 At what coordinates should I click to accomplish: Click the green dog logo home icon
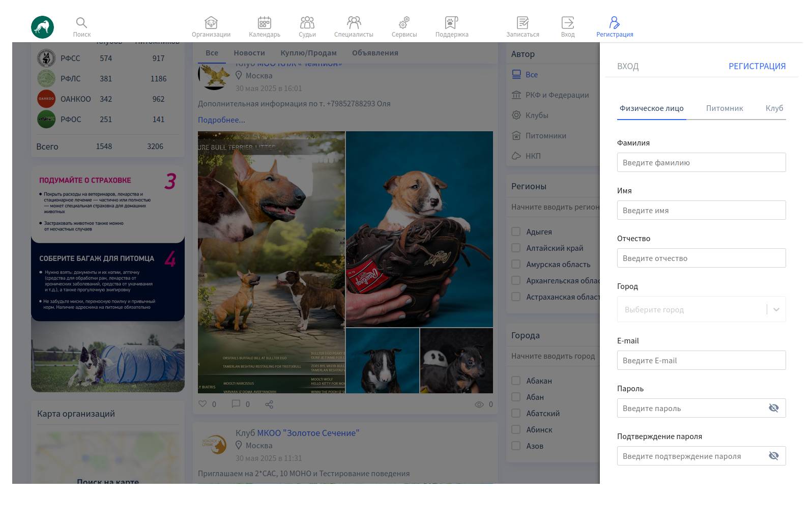pyautogui.click(x=42, y=27)
